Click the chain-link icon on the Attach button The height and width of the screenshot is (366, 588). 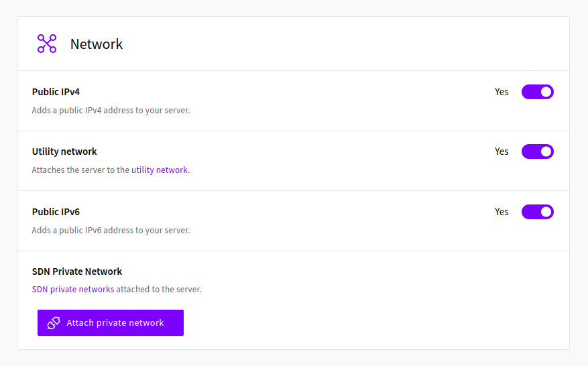pyautogui.click(x=54, y=323)
